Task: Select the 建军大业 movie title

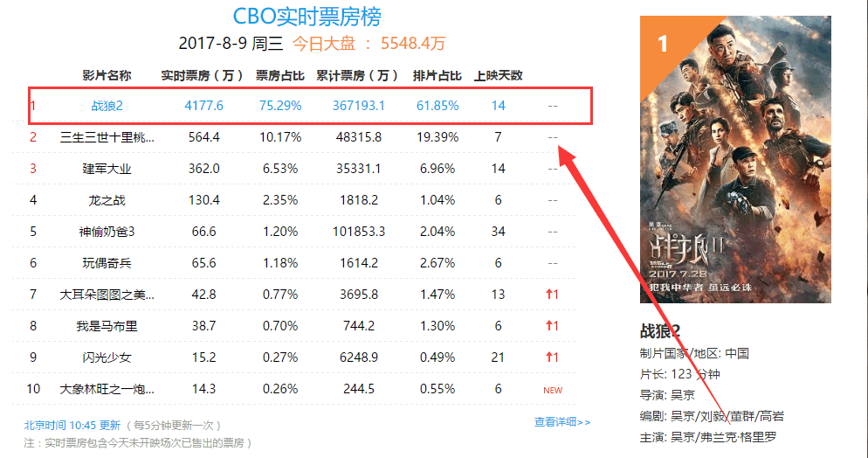Action: (x=107, y=169)
